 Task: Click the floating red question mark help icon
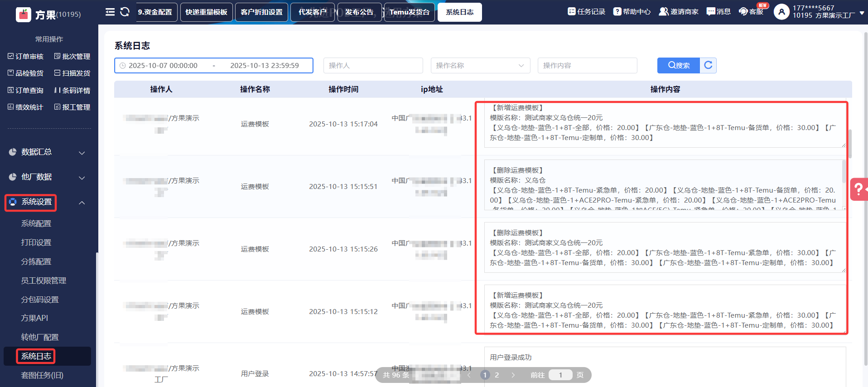(x=858, y=189)
